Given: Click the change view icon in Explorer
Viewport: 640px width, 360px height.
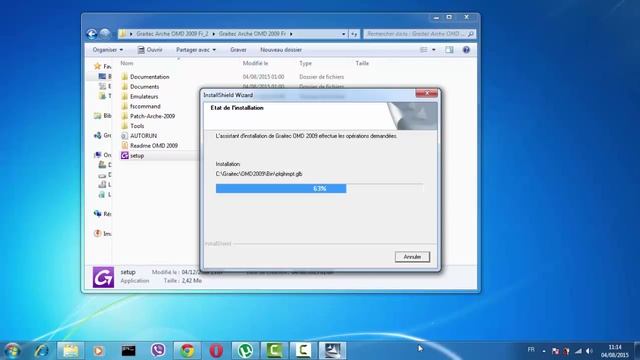Looking at the screenshot, I should point(424,50).
